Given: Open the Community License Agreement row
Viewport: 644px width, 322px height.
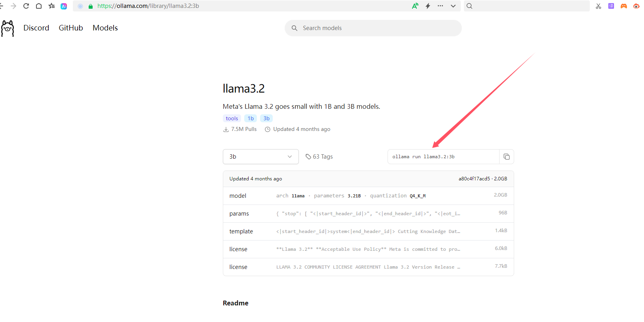Looking at the screenshot, I should 368,267.
